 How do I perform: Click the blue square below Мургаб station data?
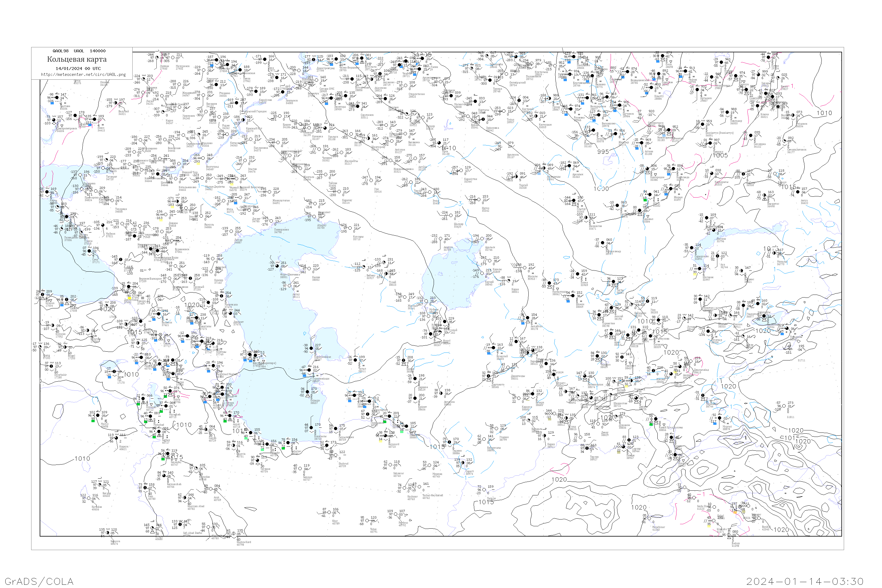(714, 423)
